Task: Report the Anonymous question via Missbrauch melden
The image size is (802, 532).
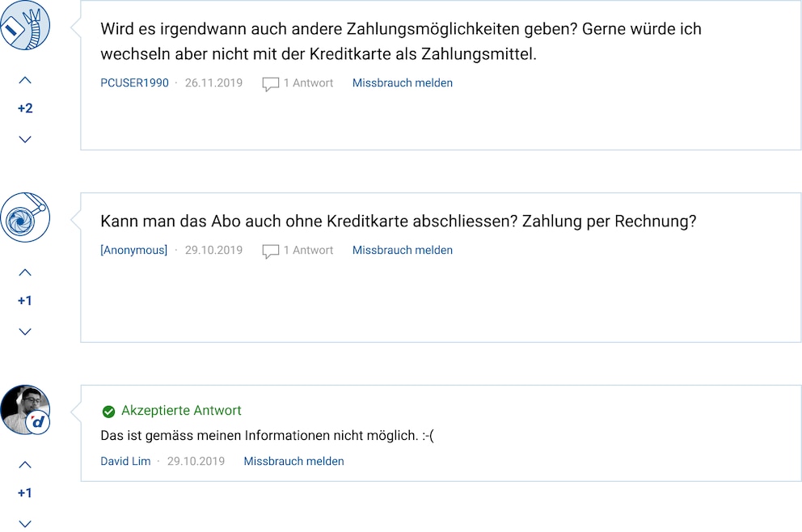Action: (x=403, y=250)
